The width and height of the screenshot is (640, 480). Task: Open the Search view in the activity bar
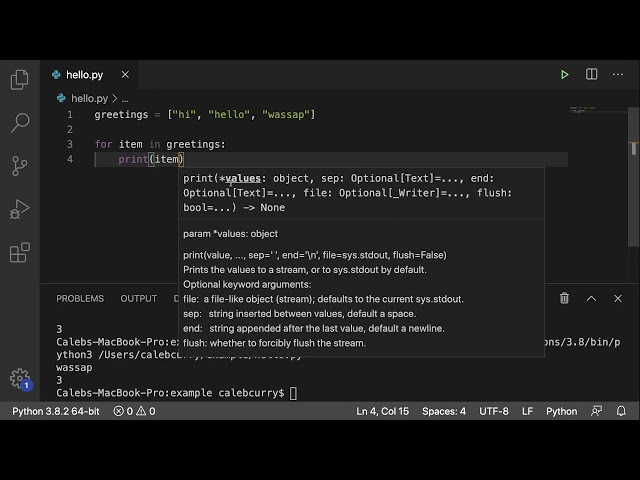pos(20,122)
